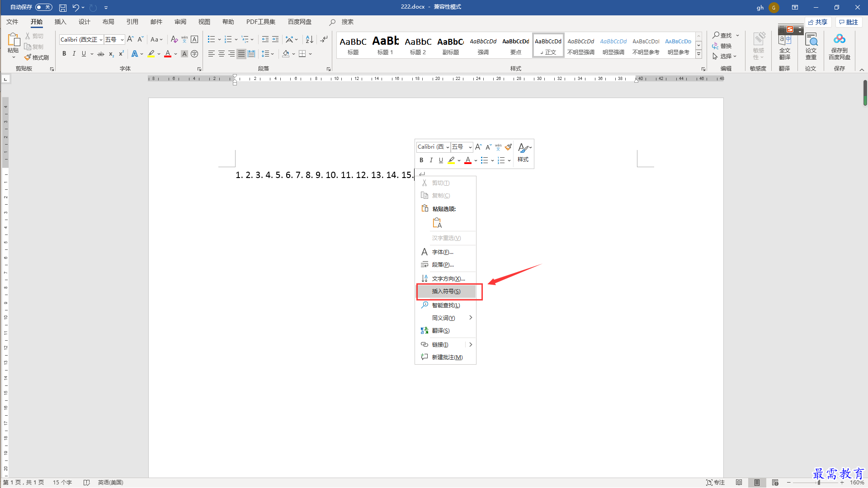868x488 pixels.
Task: Click the Paste clipboard icon
Action: (x=13, y=40)
